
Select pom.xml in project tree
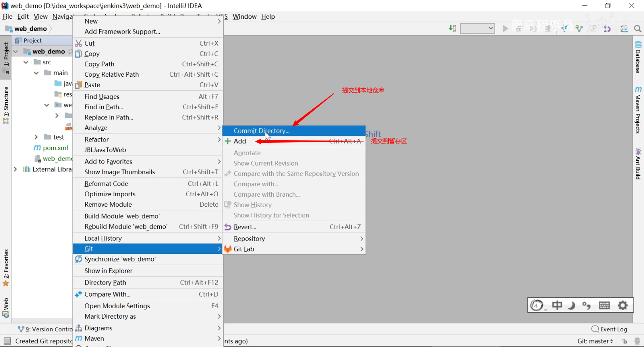(x=56, y=148)
